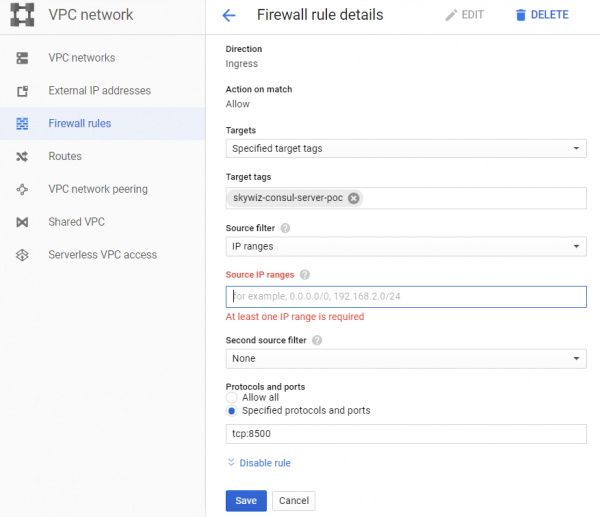Click the Serverless VPC access icon

click(x=23, y=255)
